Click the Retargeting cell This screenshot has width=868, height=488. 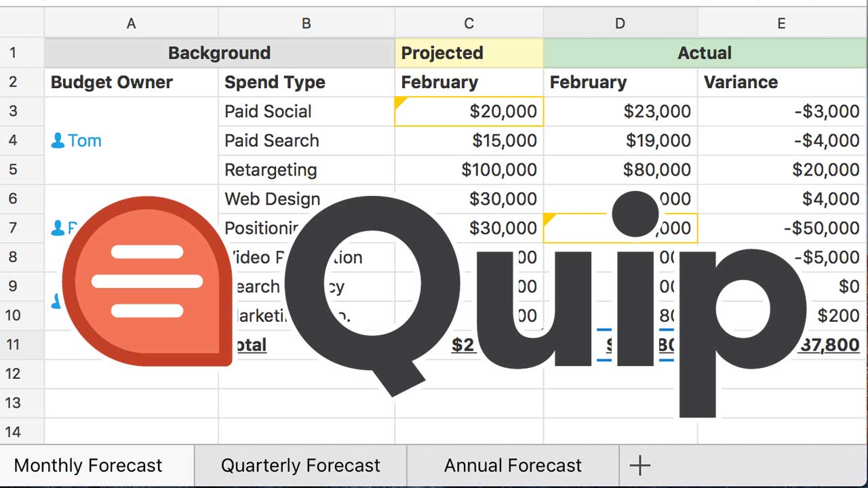(x=307, y=169)
